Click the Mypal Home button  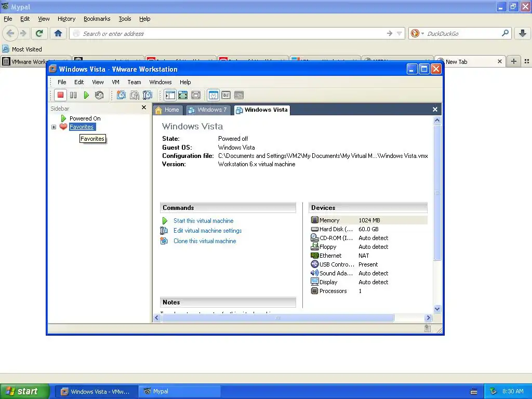pyautogui.click(x=58, y=33)
